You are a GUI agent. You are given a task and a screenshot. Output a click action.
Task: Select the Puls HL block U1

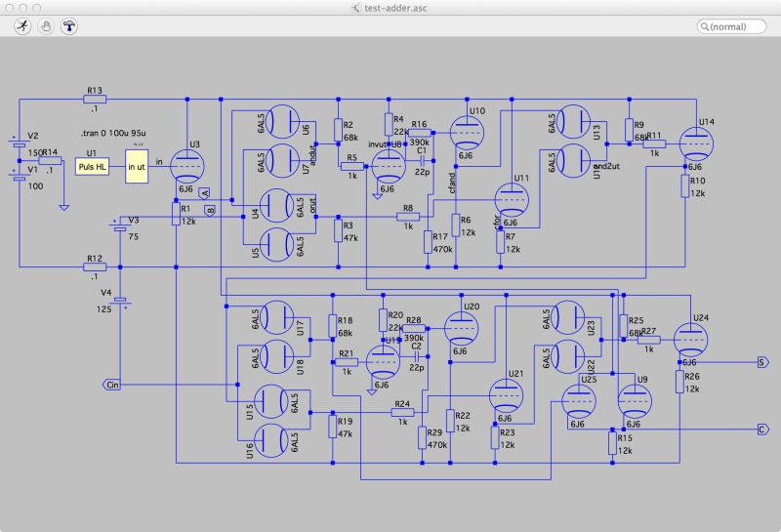click(92, 167)
